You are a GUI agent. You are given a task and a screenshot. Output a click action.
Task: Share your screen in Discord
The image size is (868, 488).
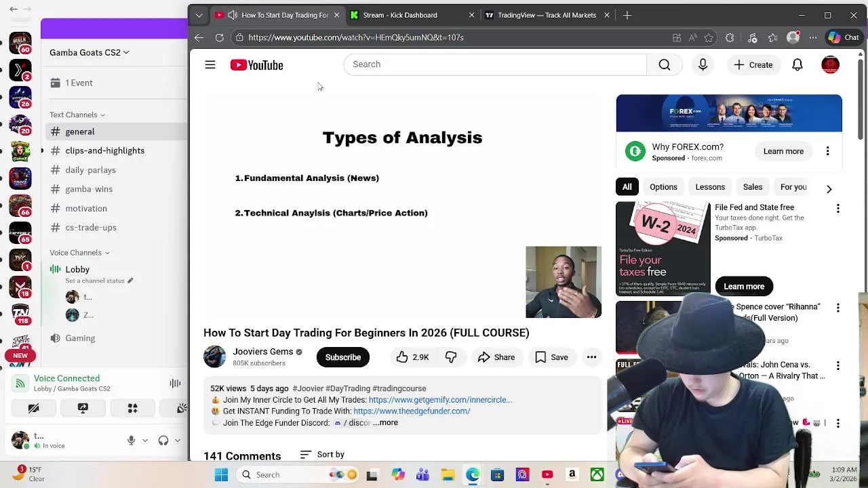pyautogui.click(x=83, y=408)
